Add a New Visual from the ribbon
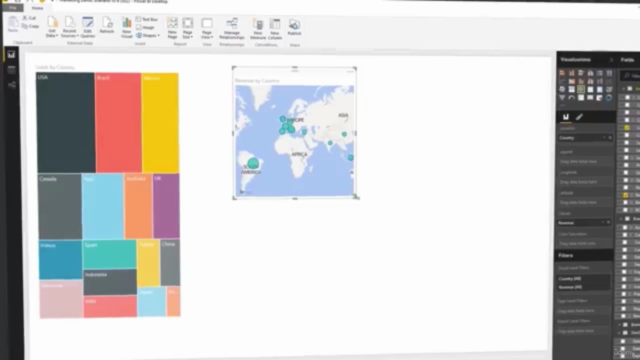The image size is (640, 360). 127,28
